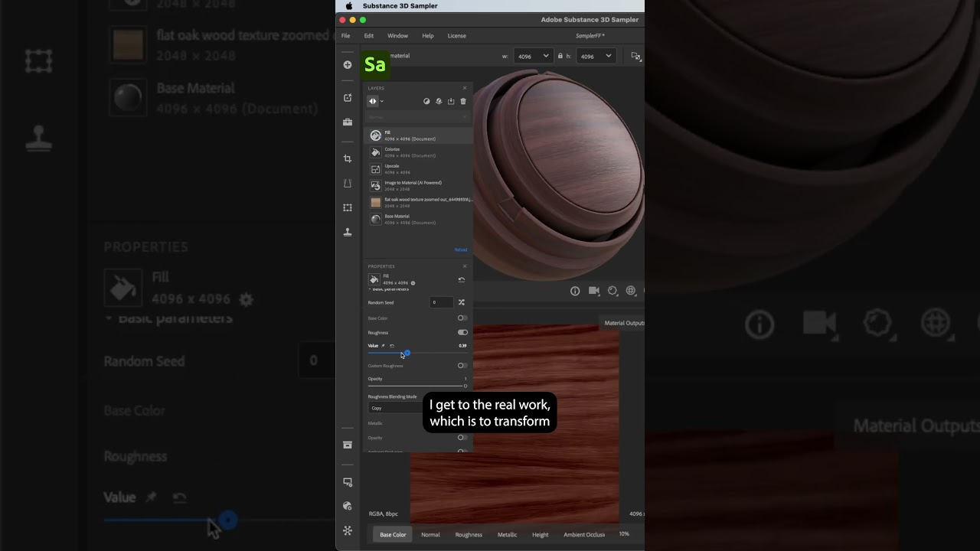Screen dimensions: 980x551
Task: Open the width resolution dropdown
Action: (533, 56)
